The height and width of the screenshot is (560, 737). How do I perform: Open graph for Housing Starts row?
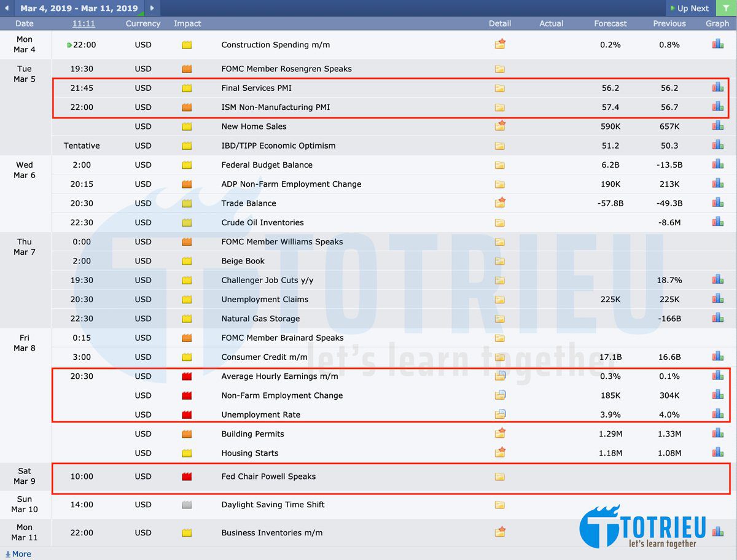[x=717, y=453]
